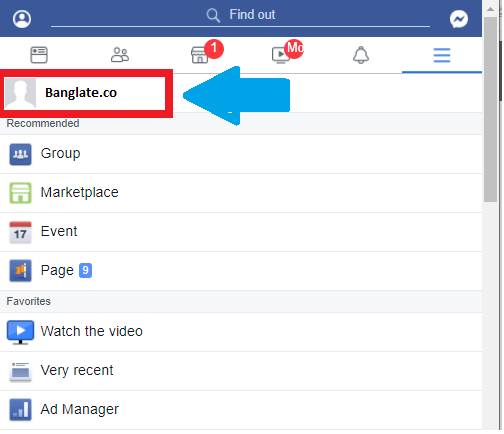Select the hamburger menu tab
The width and height of the screenshot is (504, 434).
click(x=443, y=55)
